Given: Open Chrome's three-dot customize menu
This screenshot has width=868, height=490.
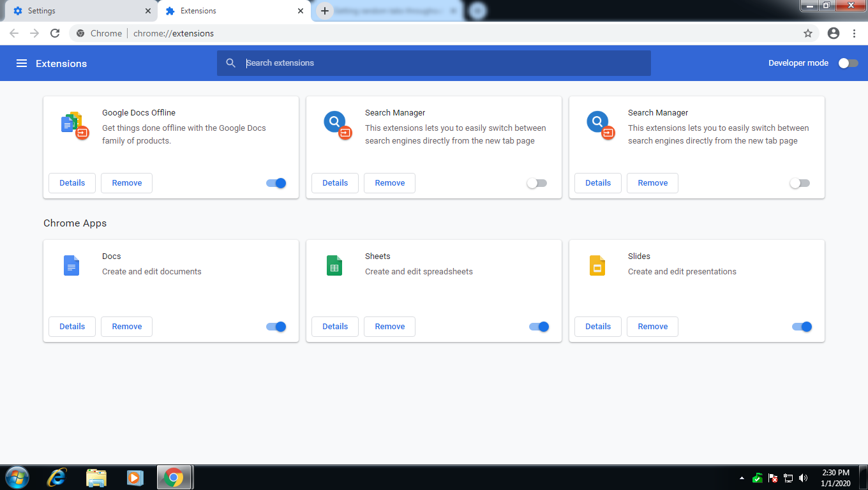Looking at the screenshot, I should (x=854, y=33).
